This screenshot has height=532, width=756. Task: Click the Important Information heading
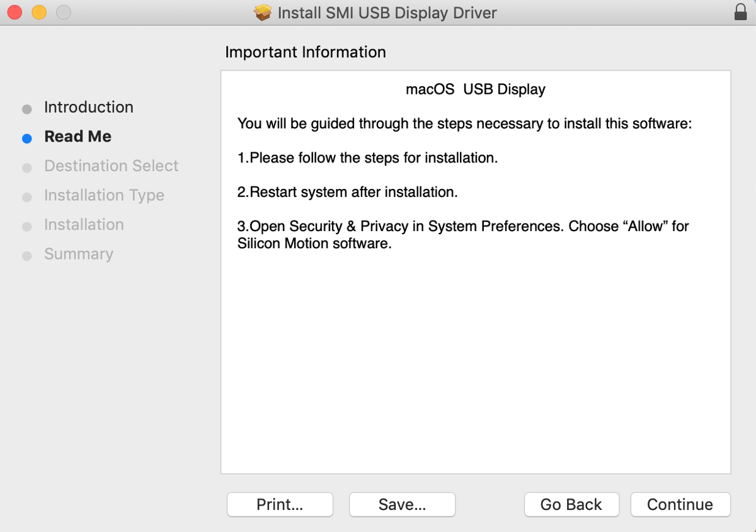pos(306,52)
